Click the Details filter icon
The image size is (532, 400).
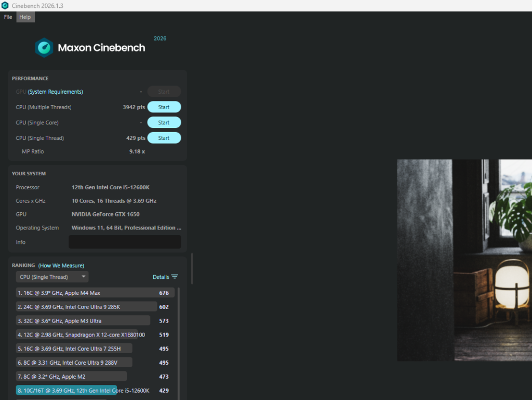tap(175, 277)
